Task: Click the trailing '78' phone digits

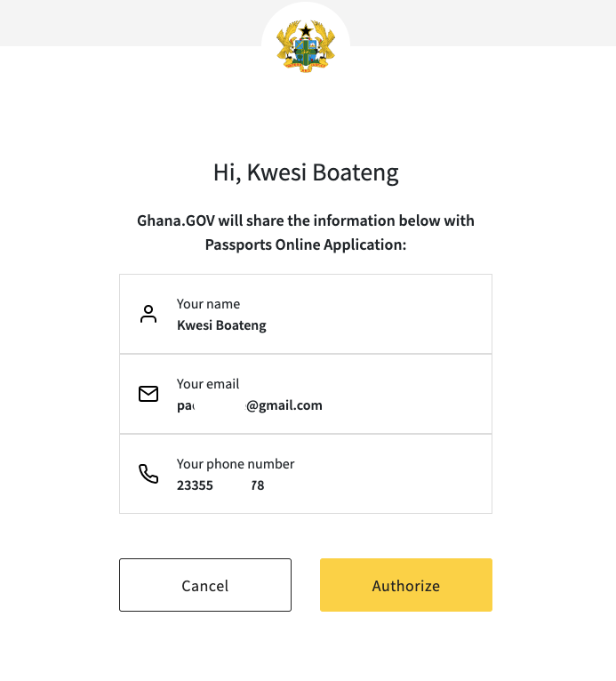Action: click(x=258, y=485)
